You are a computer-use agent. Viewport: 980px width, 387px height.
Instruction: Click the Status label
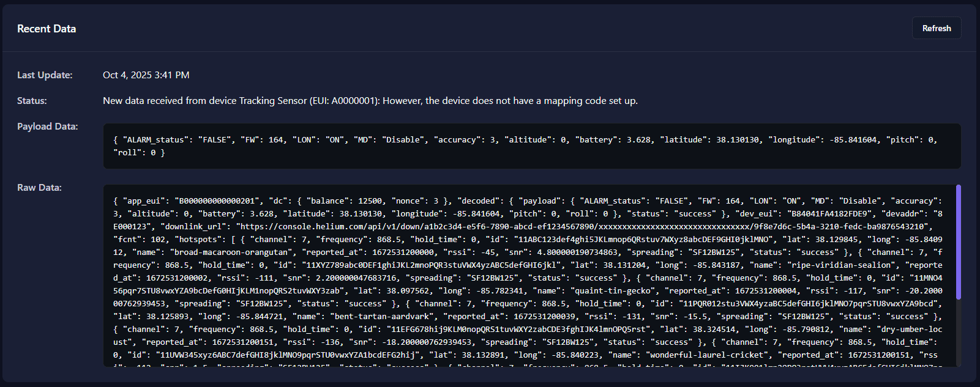click(x=32, y=101)
